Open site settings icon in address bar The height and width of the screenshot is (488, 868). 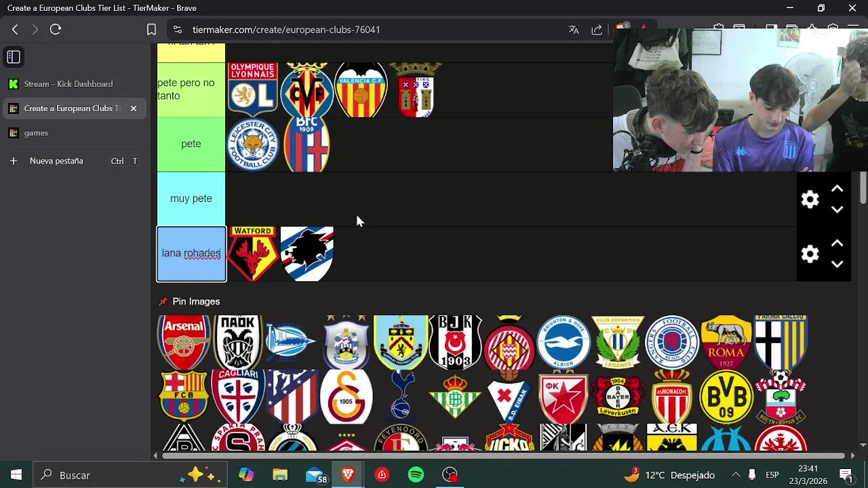[178, 30]
